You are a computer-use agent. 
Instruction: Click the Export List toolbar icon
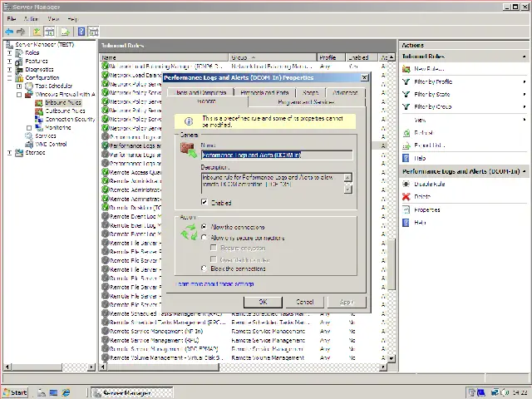(x=65, y=32)
